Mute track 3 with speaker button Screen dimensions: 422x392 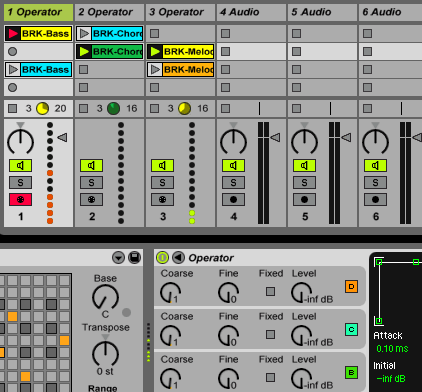(162, 165)
